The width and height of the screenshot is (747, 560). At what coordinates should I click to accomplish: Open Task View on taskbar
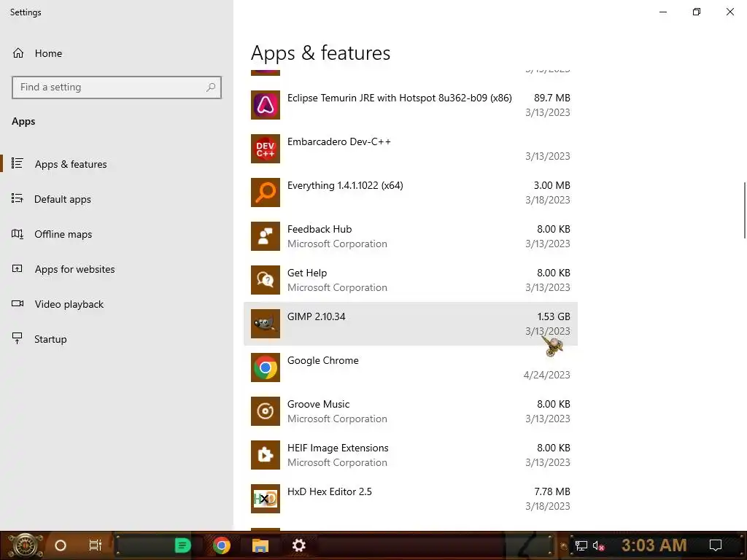(96, 545)
